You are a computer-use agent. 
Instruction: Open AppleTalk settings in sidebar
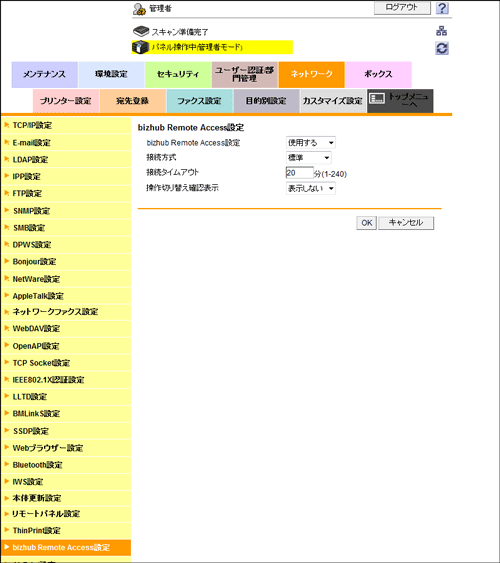click(66, 296)
